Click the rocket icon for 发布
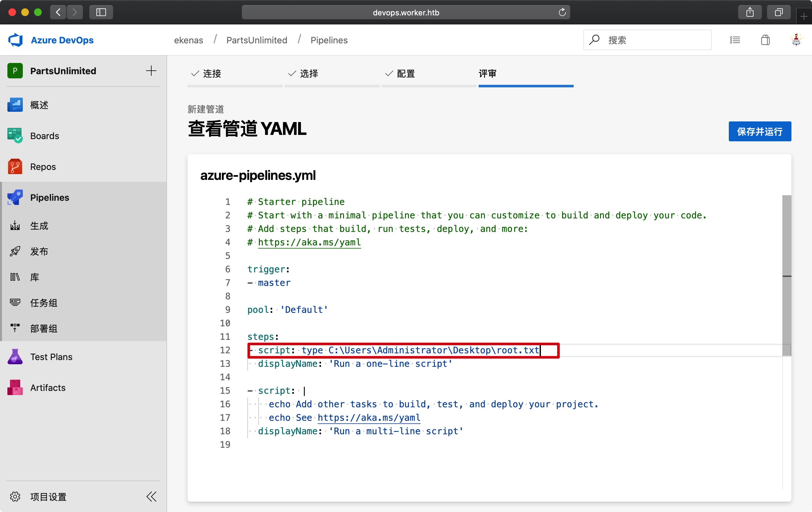This screenshot has height=512, width=812. point(15,251)
